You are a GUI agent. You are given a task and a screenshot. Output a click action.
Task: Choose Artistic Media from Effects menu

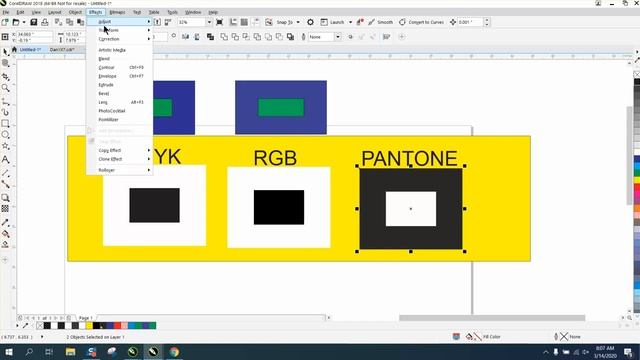point(120,50)
